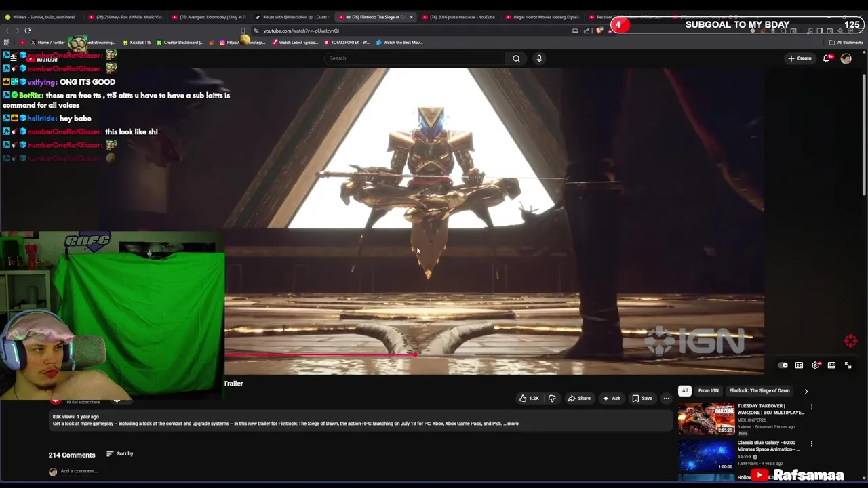
Task: Click the Classic Blue Galaxy video title
Action: [768, 446]
